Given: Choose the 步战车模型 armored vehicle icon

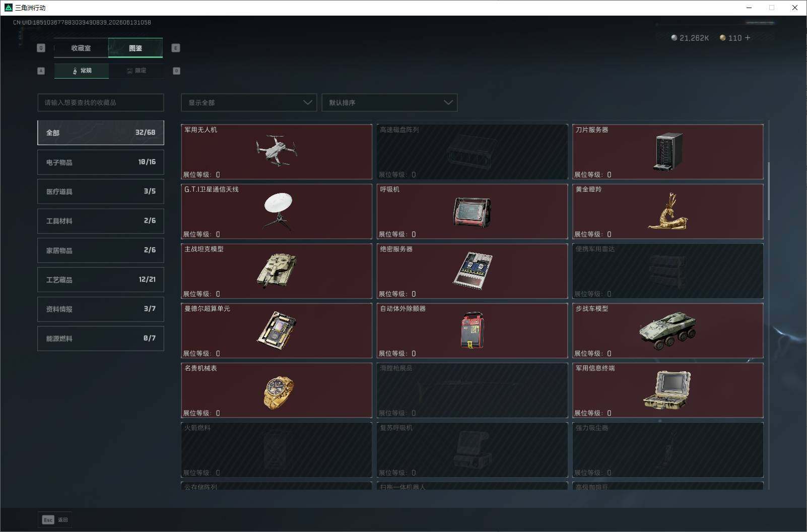Looking at the screenshot, I should [667, 330].
